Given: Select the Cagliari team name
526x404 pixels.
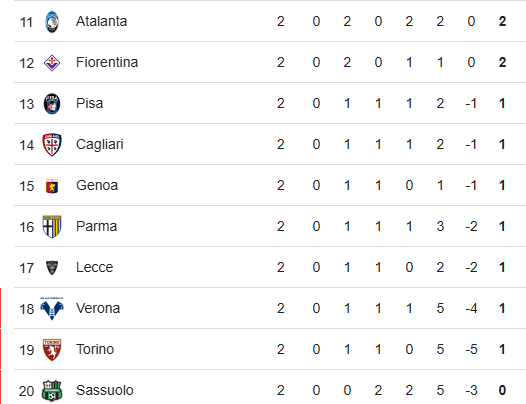Looking at the screenshot, I should point(100,145).
